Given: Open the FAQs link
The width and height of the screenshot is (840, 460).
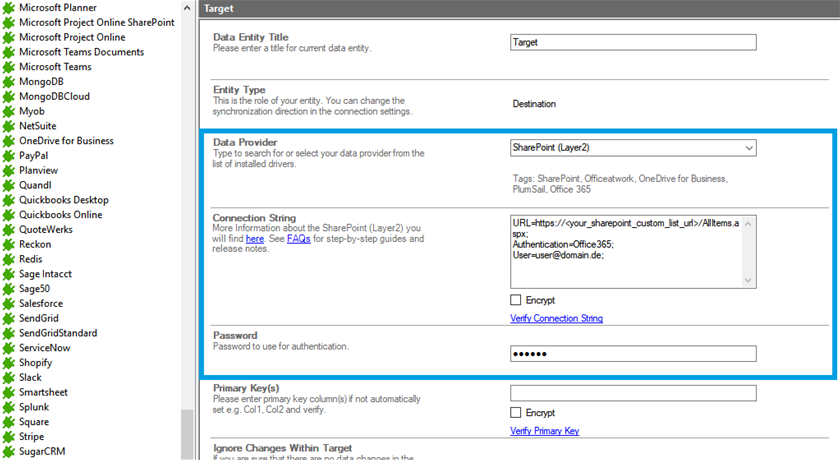Looking at the screenshot, I should coord(298,239).
